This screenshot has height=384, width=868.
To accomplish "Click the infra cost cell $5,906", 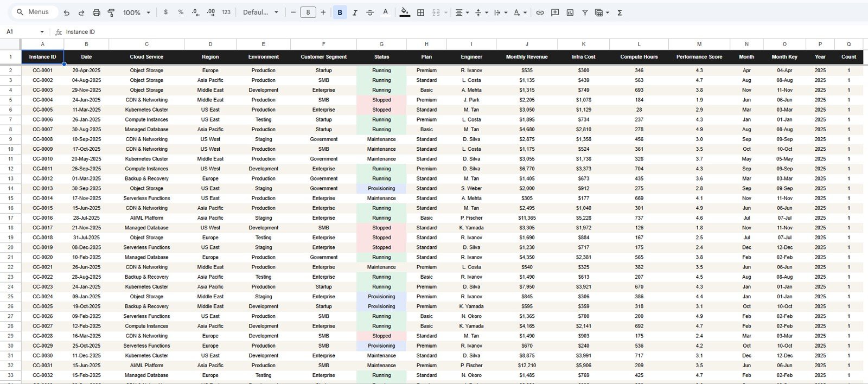I will 583,366.
